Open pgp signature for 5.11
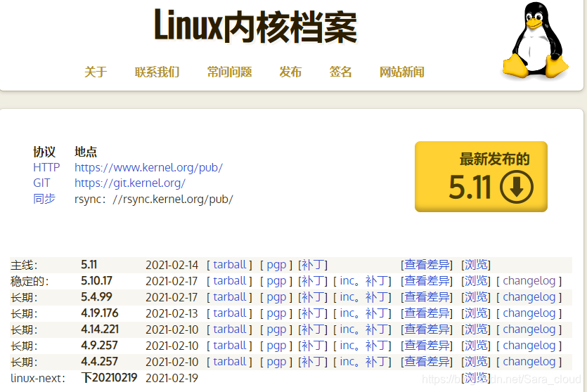Image resolution: width=587 pixels, height=392 pixels. click(x=276, y=265)
